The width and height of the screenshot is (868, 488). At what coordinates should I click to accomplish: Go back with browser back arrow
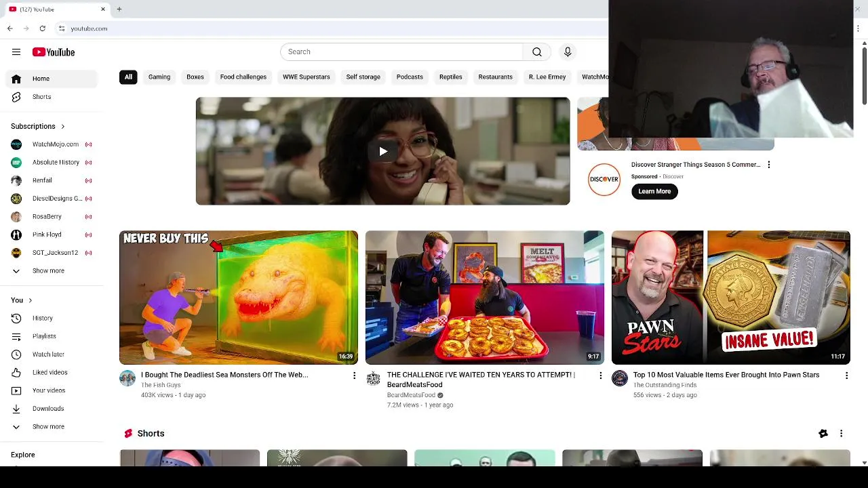[9, 28]
